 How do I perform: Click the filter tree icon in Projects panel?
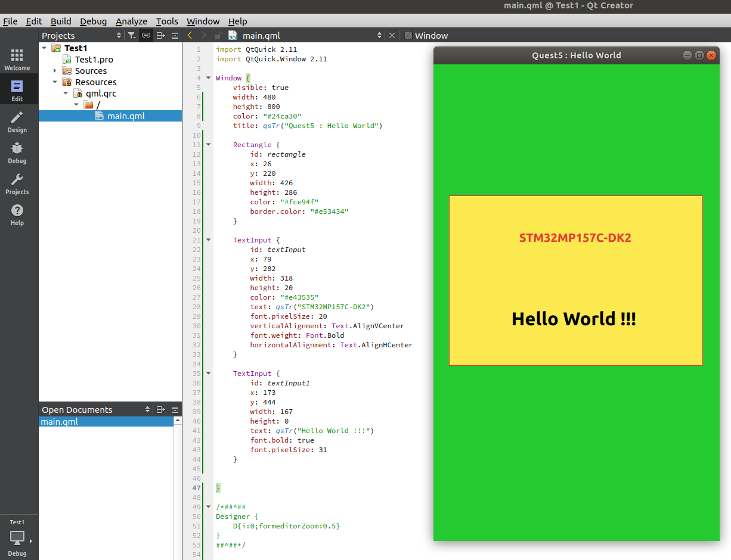click(x=132, y=36)
